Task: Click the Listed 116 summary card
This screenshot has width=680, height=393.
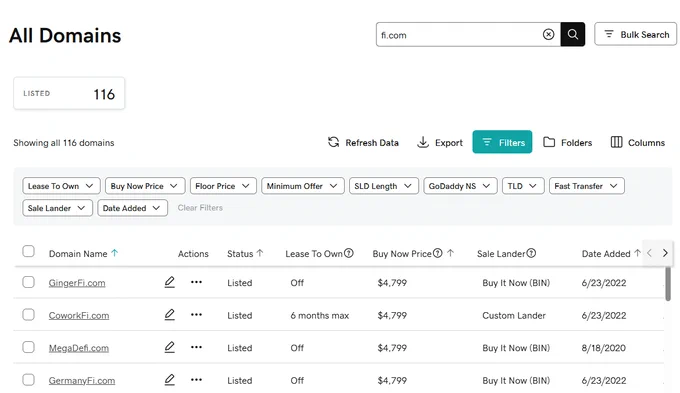Action: pos(69,93)
